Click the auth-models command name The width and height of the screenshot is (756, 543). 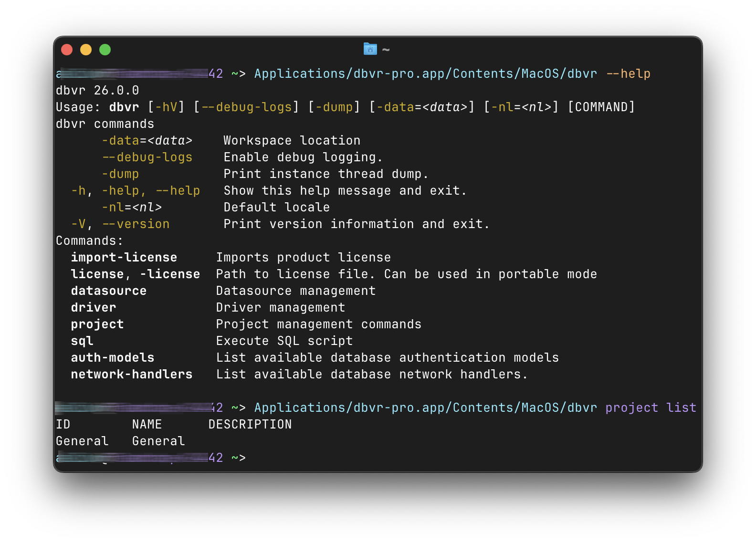[x=112, y=358]
